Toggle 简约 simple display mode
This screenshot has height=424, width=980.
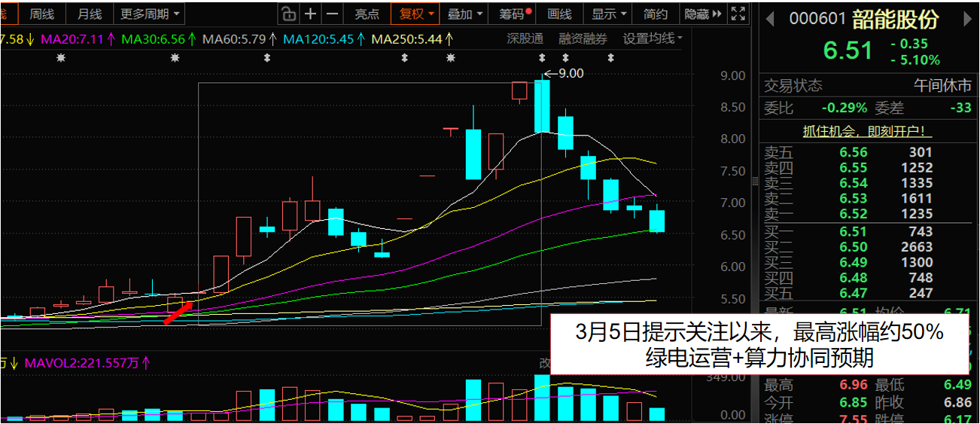click(x=656, y=14)
